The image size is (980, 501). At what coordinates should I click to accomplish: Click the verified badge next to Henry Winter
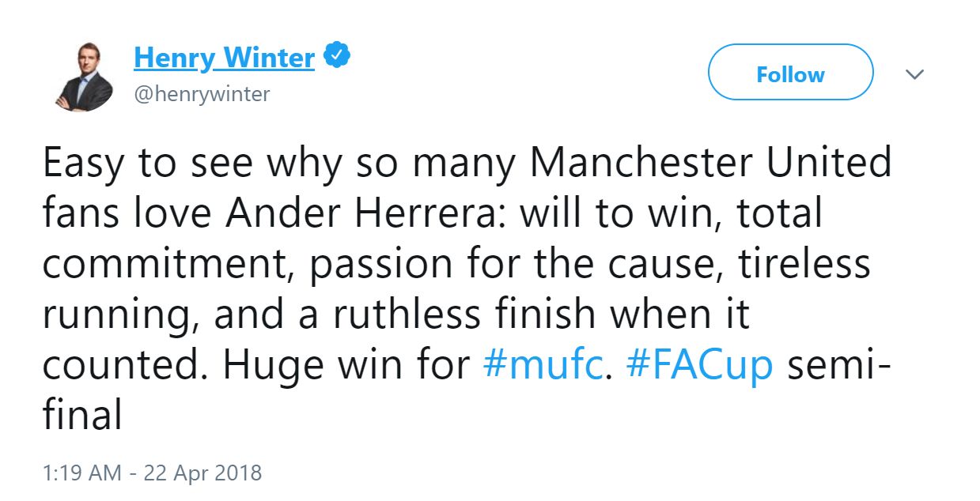(337, 54)
